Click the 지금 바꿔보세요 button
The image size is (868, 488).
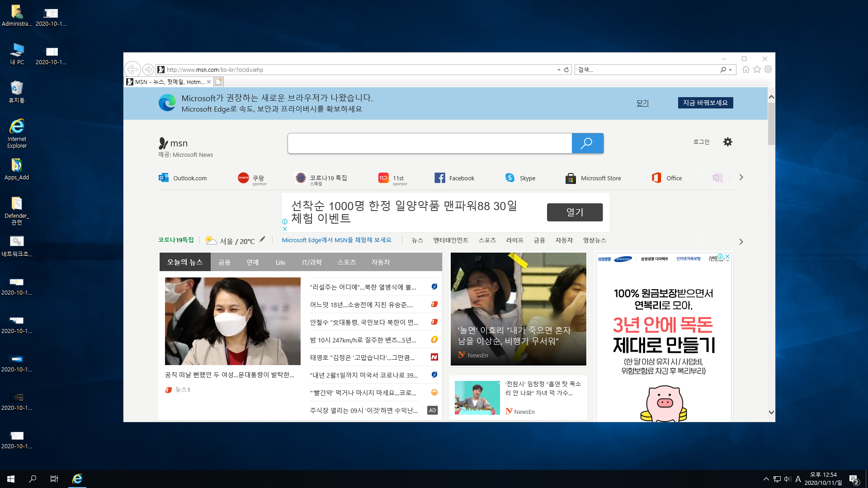coord(705,103)
